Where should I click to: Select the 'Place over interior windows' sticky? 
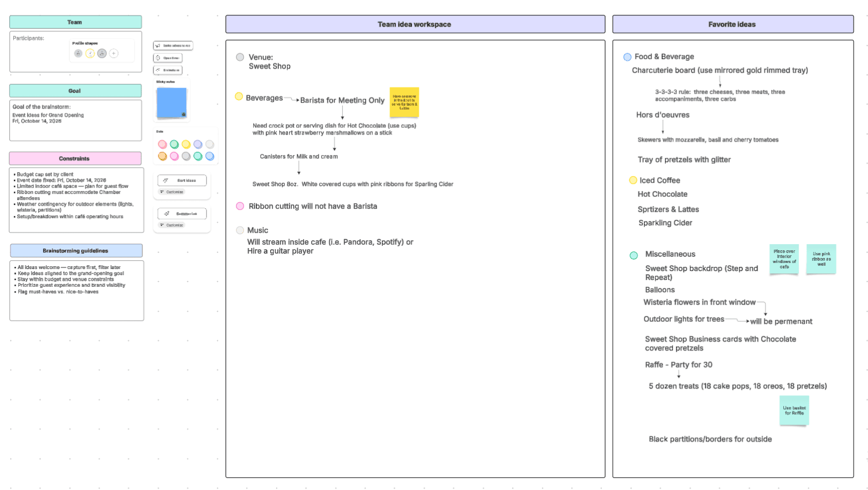[x=784, y=259]
